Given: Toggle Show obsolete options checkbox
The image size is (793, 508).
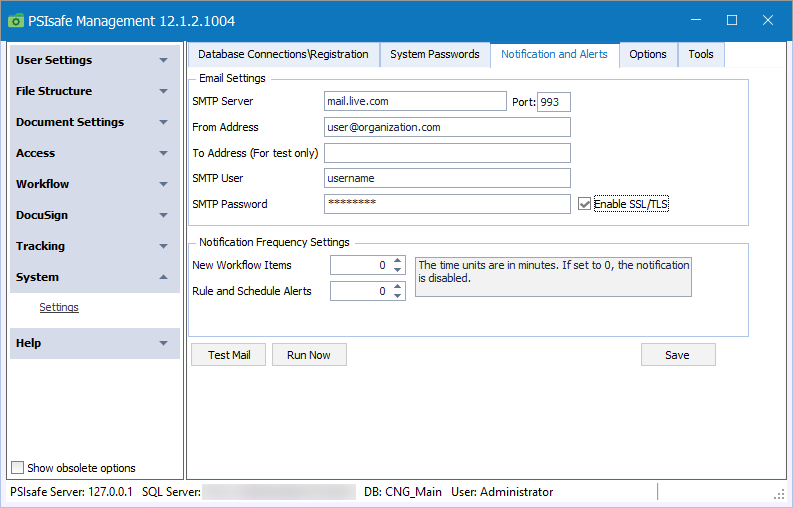Looking at the screenshot, I should pyautogui.click(x=17, y=468).
